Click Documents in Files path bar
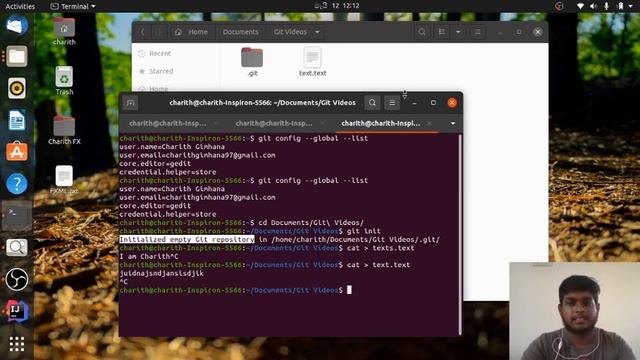 pos(240,32)
